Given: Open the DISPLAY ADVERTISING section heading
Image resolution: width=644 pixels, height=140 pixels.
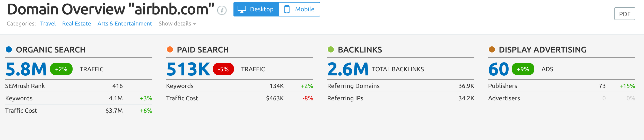Looking at the screenshot, I should [543, 50].
